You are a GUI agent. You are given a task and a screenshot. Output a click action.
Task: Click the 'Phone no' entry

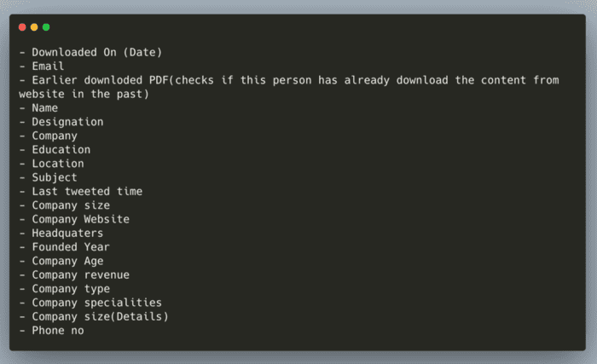click(51, 331)
